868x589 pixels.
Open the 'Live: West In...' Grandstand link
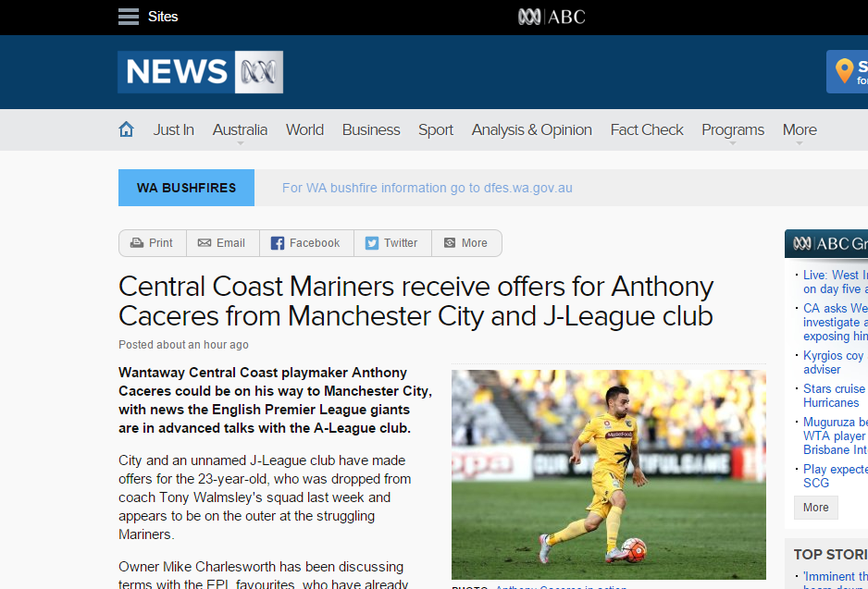point(836,282)
